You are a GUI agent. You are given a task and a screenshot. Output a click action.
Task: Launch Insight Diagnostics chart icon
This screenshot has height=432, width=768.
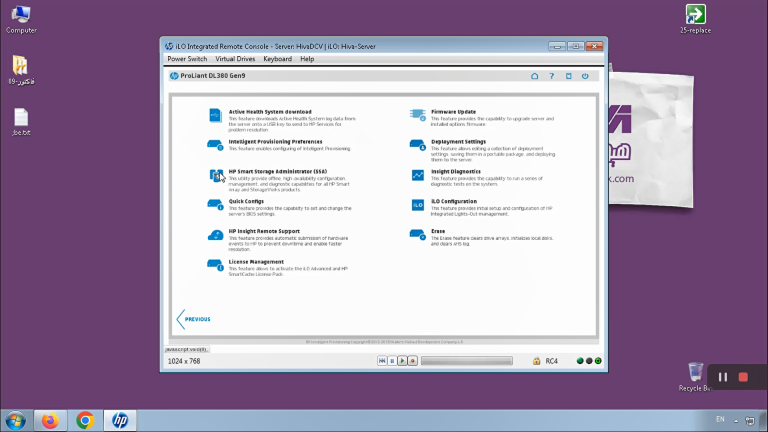coord(418,175)
